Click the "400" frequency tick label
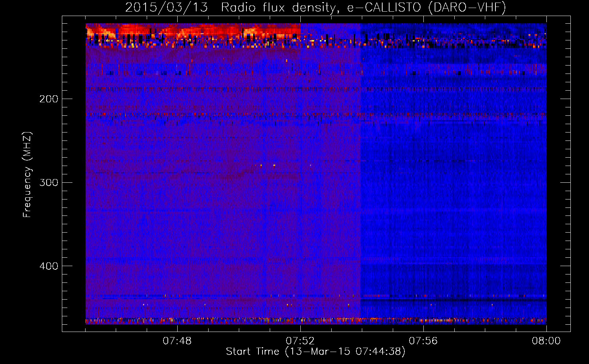Image resolution: width=589 pixels, height=364 pixels. (x=49, y=266)
